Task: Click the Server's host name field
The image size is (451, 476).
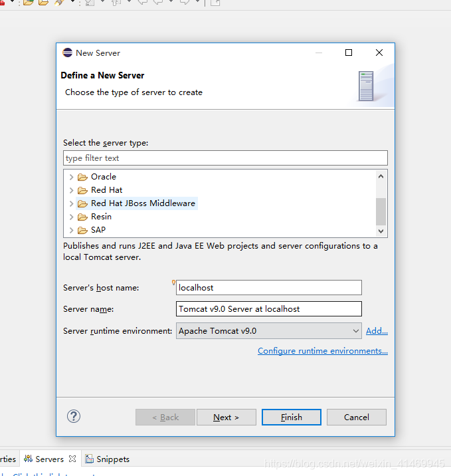Action: tap(269, 287)
